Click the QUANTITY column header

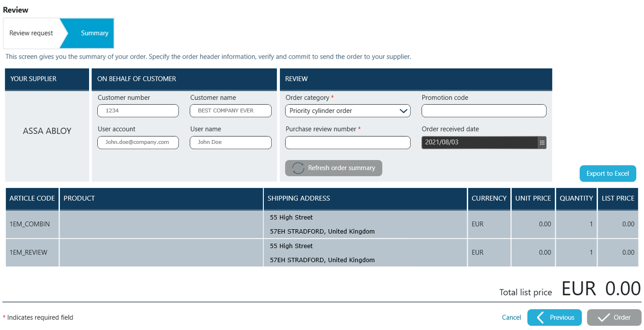point(576,199)
